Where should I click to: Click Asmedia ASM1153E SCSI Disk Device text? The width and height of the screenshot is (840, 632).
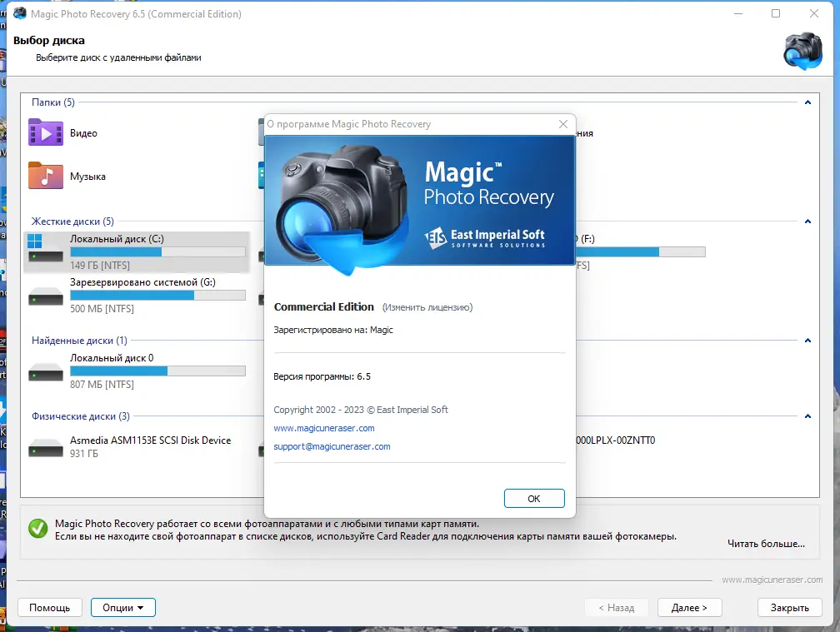click(151, 440)
